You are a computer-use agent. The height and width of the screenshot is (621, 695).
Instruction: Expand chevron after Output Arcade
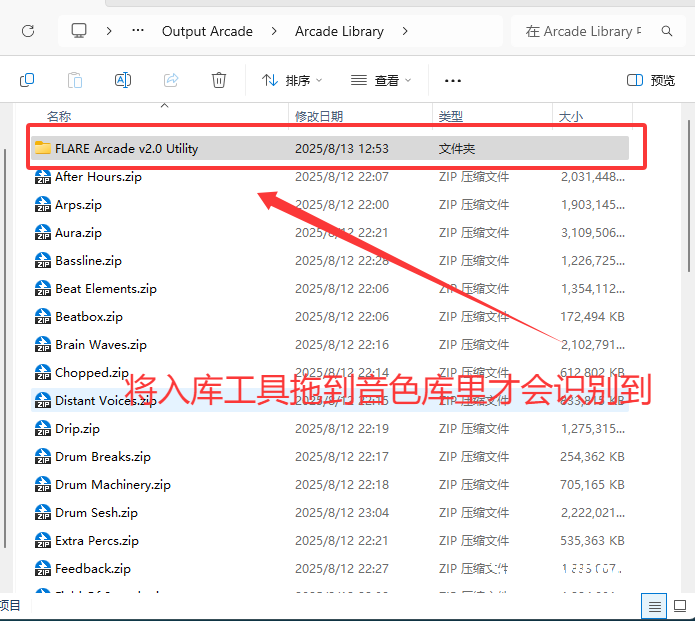[x=274, y=31]
